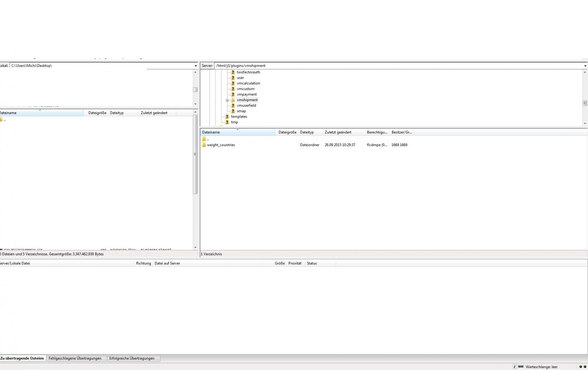Image resolution: width=588 pixels, height=370 pixels.
Task: Sort server files by Zuletzt geändert column
Action: [338, 132]
